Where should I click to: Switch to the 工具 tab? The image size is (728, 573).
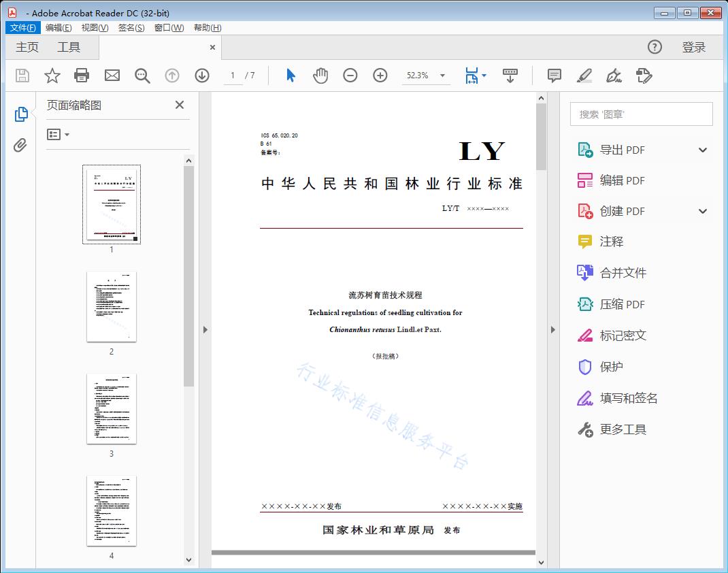point(69,47)
